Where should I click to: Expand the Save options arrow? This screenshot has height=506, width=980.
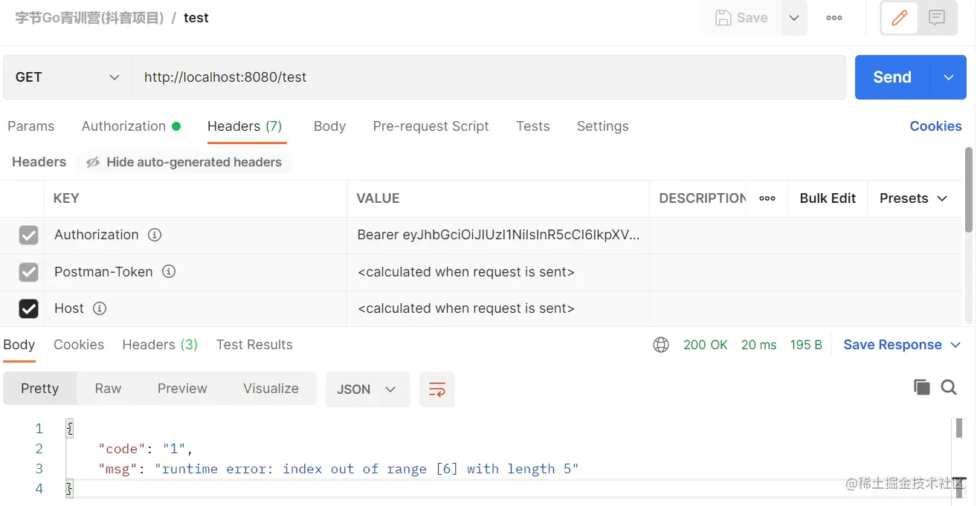point(794,18)
